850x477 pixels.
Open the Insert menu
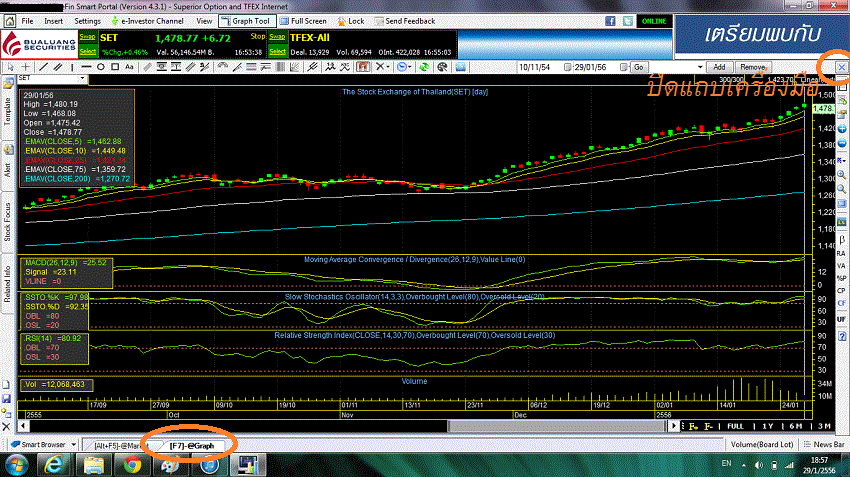click(x=53, y=21)
